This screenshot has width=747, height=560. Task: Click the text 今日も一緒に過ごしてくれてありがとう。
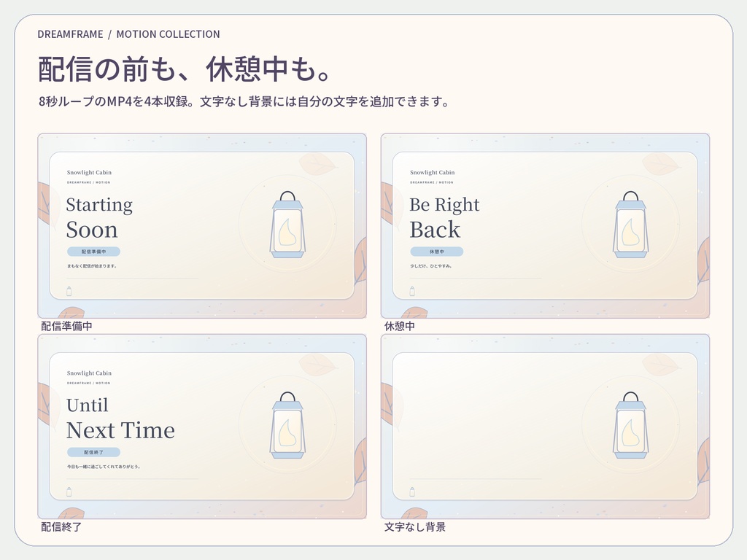(104, 467)
